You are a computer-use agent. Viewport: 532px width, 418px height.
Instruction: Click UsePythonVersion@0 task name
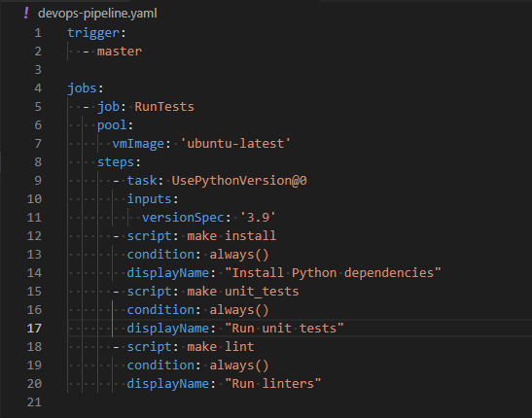tap(239, 181)
